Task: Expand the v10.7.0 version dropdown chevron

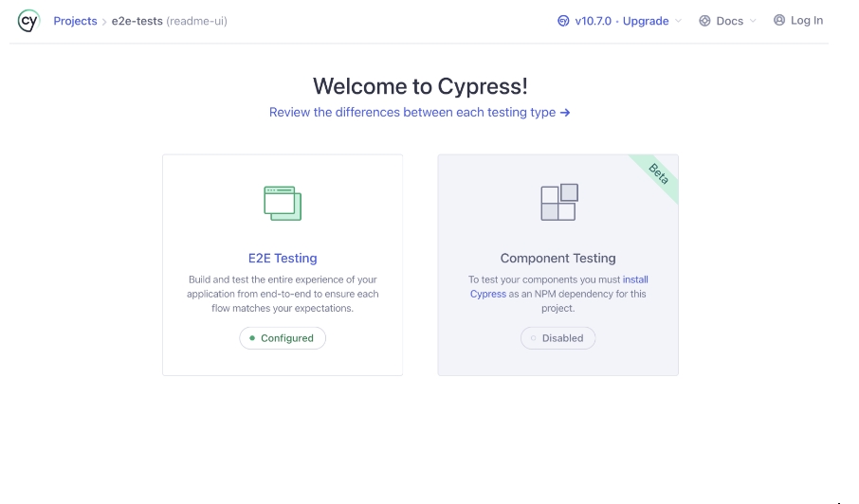Action: pyautogui.click(x=678, y=21)
